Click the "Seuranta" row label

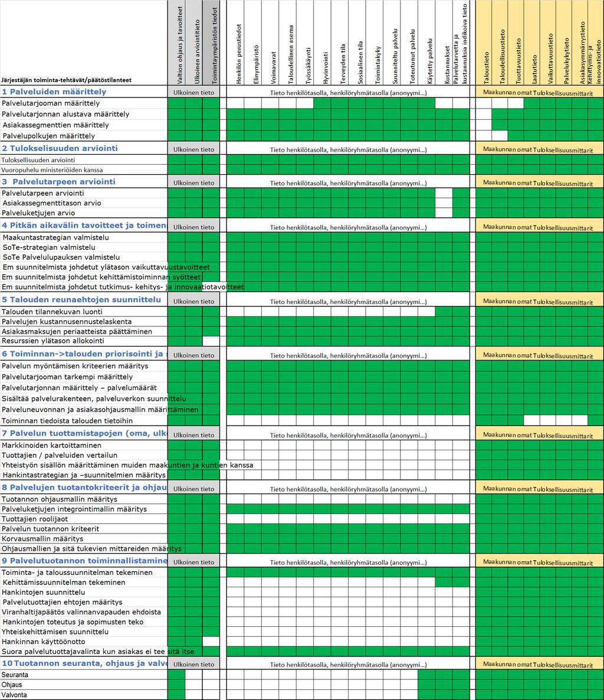[x=15, y=675]
